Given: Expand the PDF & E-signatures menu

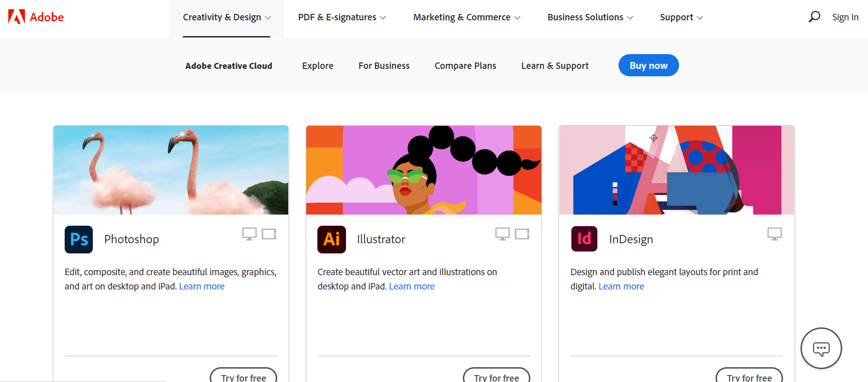Looking at the screenshot, I should [x=342, y=18].
